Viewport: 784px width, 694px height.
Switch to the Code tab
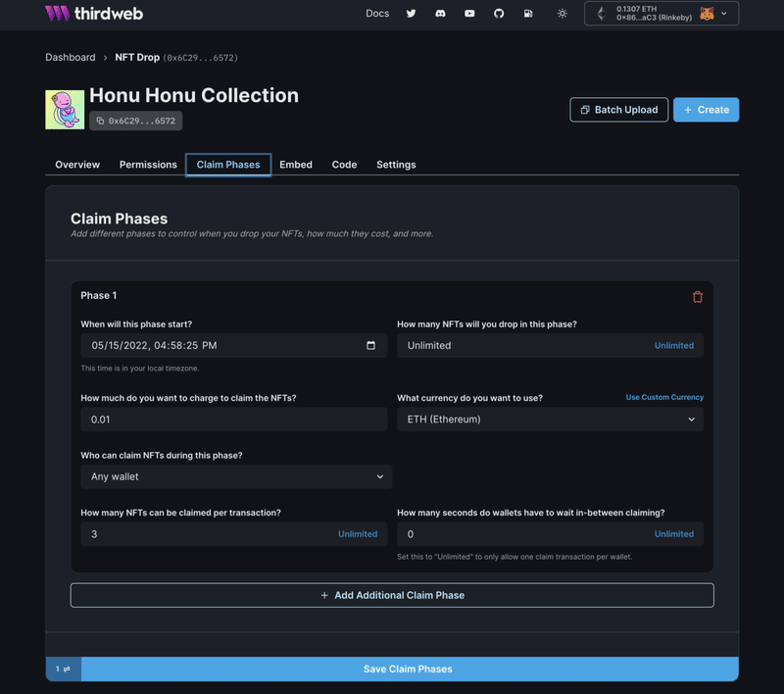[x=345, y=165]
